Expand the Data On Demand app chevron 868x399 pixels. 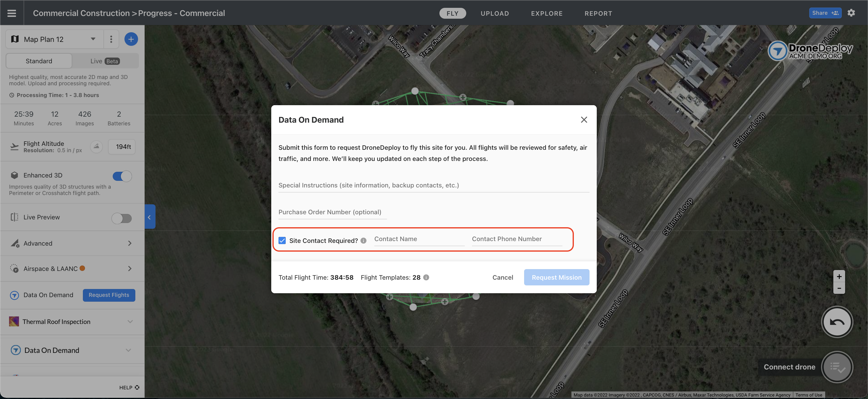click(128, 350)
